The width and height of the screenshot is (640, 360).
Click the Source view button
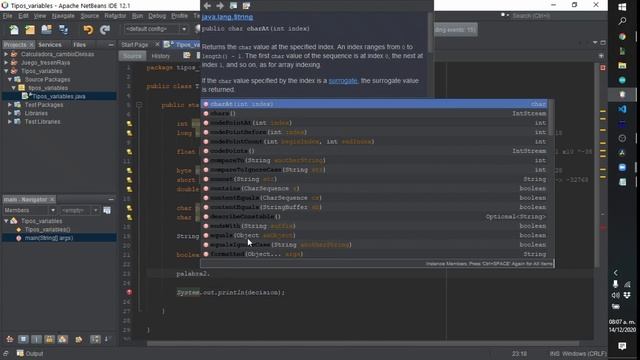132,56
